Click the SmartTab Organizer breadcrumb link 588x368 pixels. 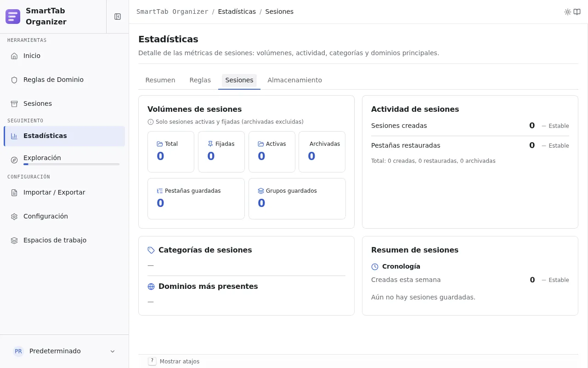tap(172, 11)
